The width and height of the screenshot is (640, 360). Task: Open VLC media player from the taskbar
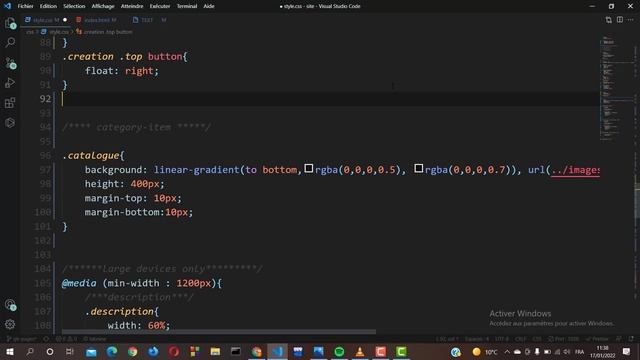pos(360,351)
